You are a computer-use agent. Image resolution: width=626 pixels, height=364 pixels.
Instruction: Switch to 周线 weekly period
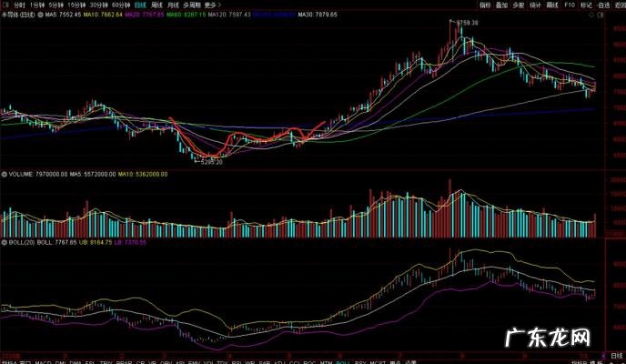point(156,5)
